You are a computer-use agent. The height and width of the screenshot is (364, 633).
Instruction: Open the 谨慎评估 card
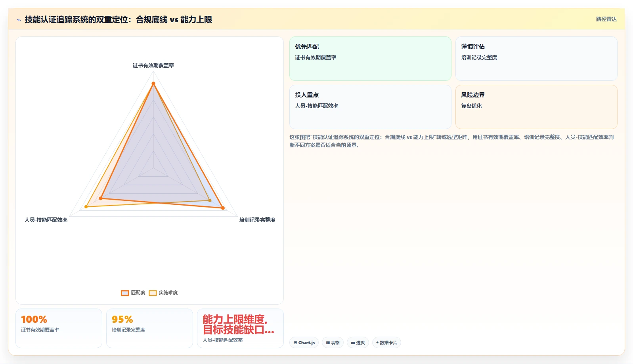[x=536, y=59]
